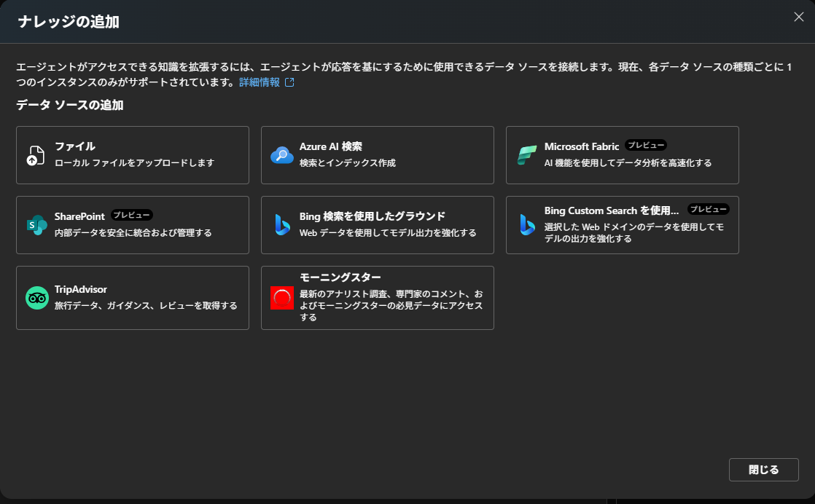The width and height of the screenshot is (815, 504).
Task: Click the Bing icon beside Bing Custom Search
Action: 526,225
